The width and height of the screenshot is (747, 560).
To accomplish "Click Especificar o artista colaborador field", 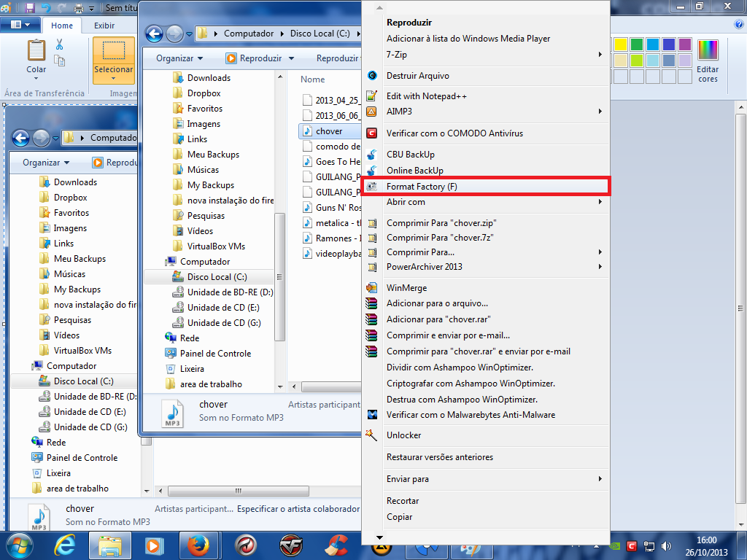I will (x=298, y=509).
